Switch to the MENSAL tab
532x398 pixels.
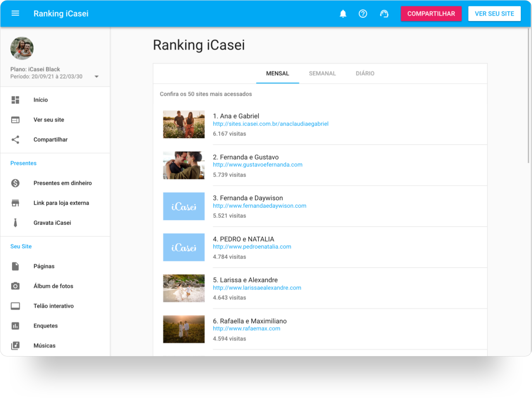coord(278,73)
